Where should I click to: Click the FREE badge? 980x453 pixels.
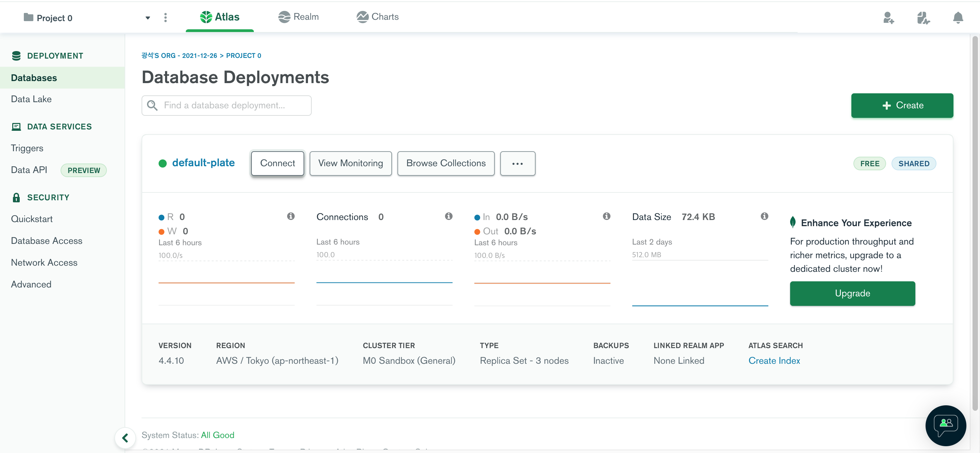[870, 164]
